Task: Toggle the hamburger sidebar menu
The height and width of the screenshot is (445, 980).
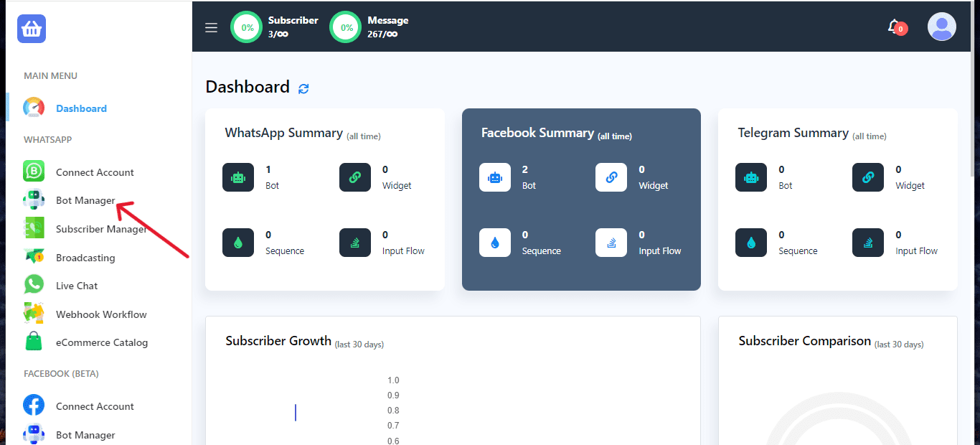Action: (211, 28)
